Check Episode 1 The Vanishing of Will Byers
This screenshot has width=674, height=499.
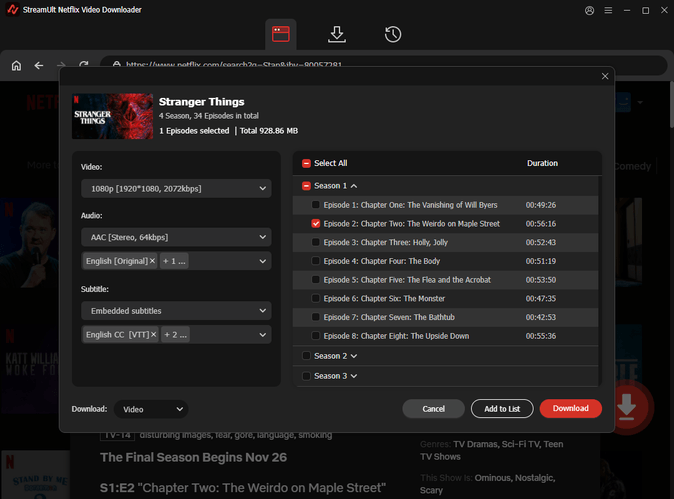316,205
